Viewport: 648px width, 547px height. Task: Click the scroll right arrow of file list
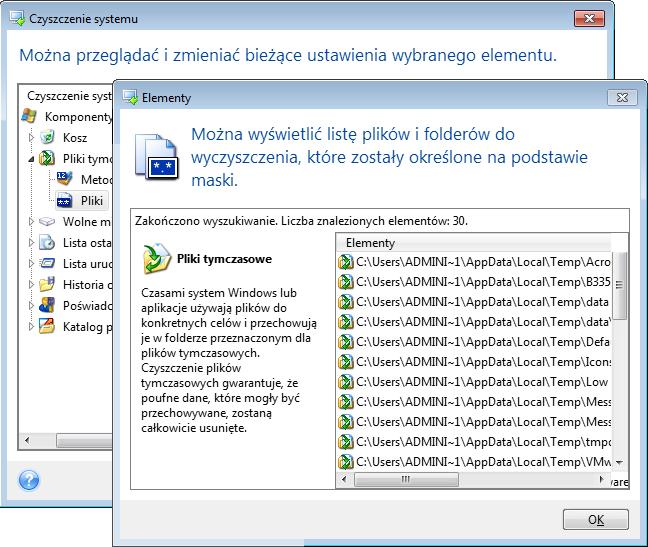601,479
